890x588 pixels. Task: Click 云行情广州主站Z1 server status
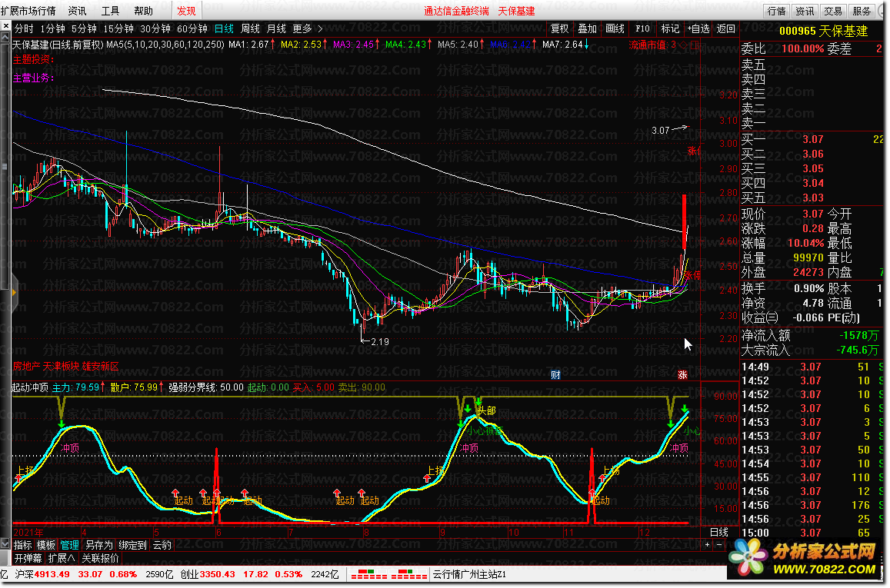469,574
